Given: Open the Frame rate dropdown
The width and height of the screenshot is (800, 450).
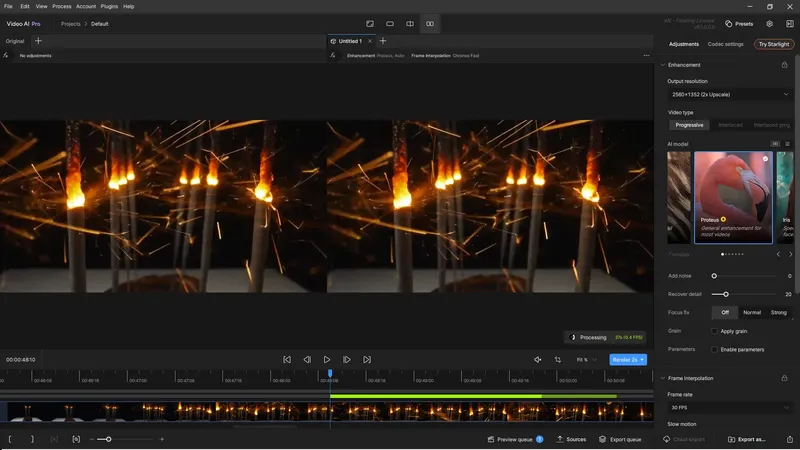Looking at the screenshot, I should point(729,408).
